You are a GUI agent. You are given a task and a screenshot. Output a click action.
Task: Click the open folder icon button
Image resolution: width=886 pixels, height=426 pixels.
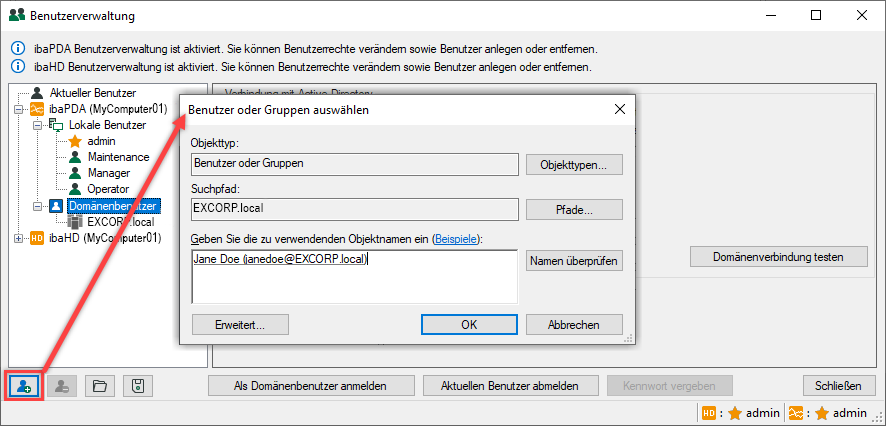pos(99,386)
